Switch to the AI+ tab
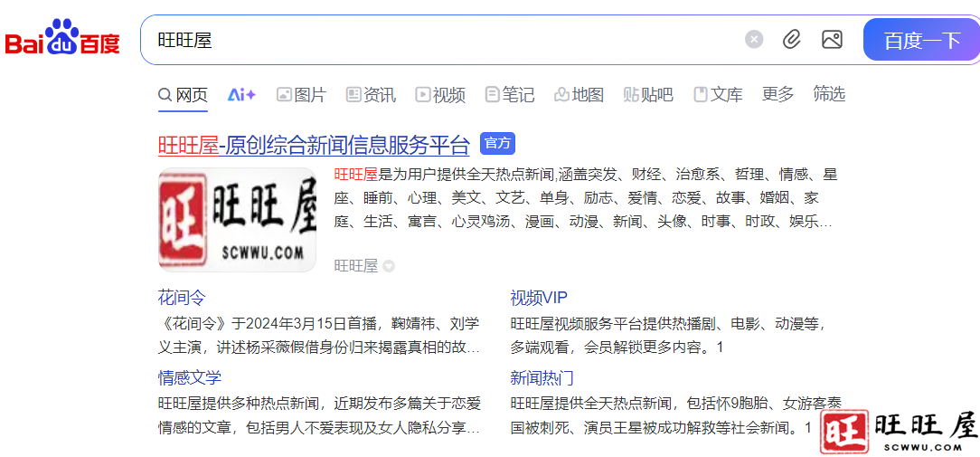Screen dimensions: 980x457 [x=242, y=95]
